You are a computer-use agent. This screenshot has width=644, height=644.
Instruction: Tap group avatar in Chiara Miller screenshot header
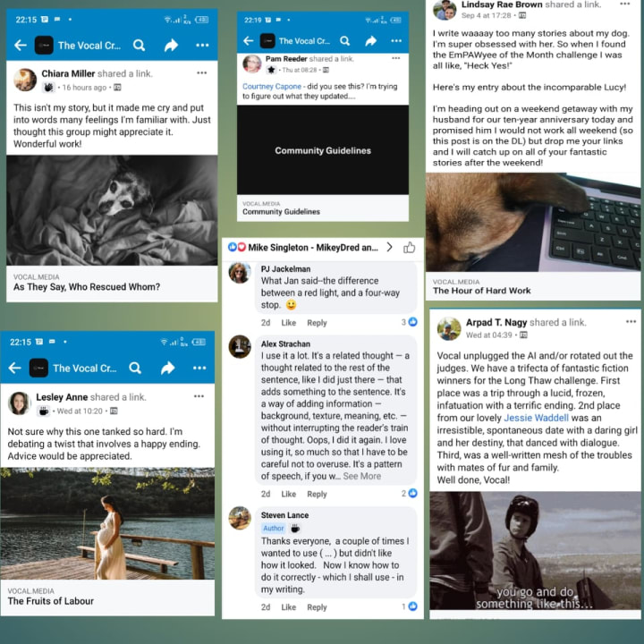(x=44, y=46)
